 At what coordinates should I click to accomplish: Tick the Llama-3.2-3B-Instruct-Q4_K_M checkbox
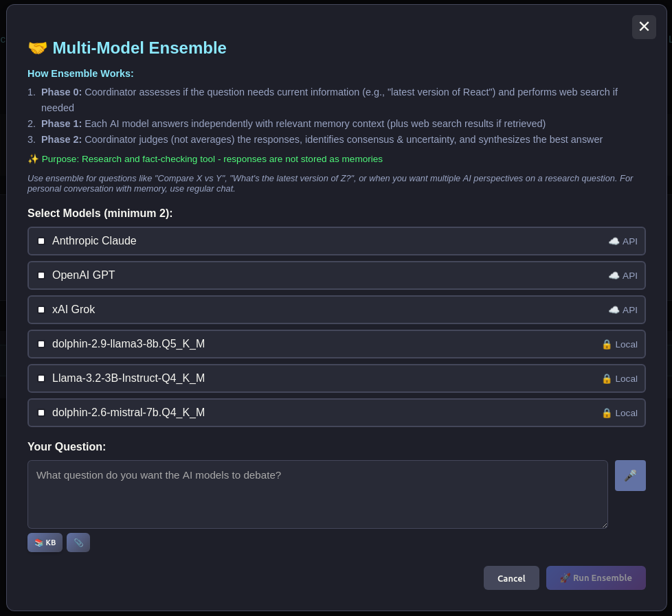pyautogui.click(x=41, y=378)
